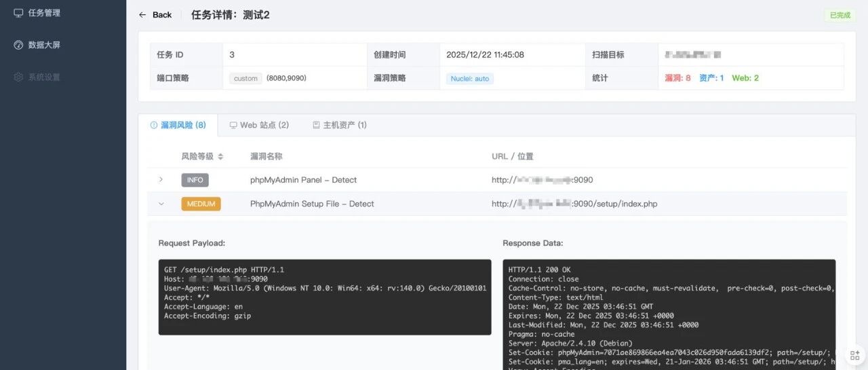
Task: Click the warning icon on 漏洞风险 tab
Action: 153,126
